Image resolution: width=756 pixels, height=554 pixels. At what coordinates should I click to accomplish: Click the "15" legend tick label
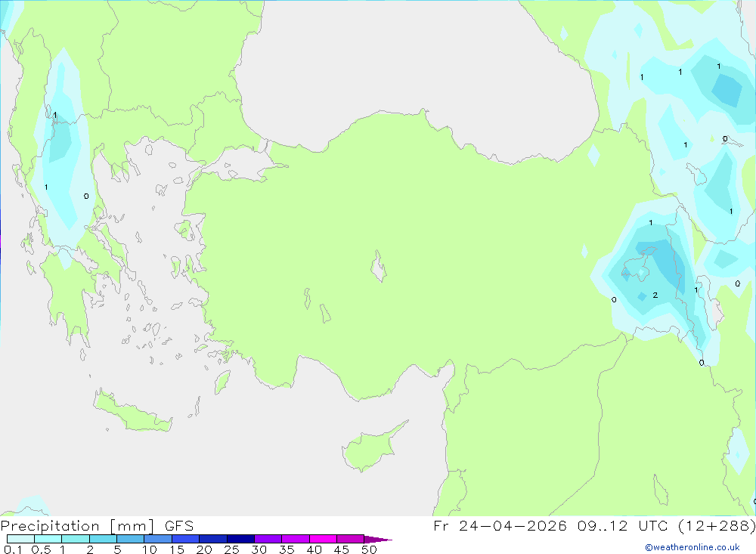[177, 549]
